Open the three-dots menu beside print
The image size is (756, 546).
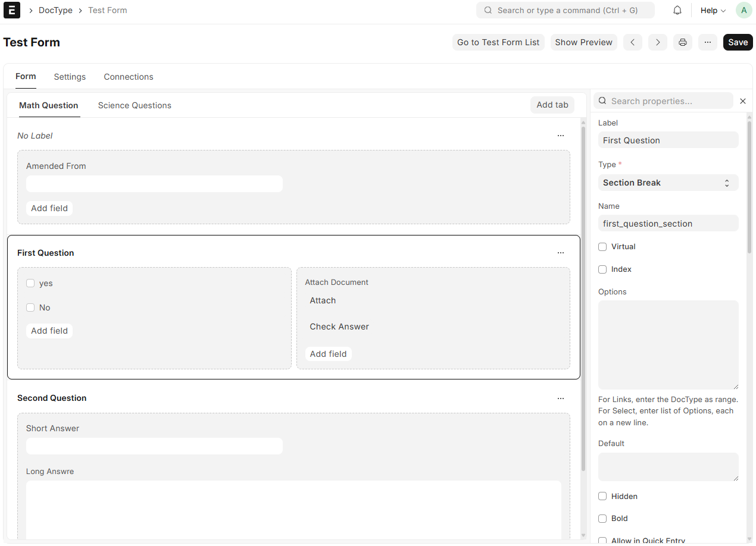click(x=707, y=42)
